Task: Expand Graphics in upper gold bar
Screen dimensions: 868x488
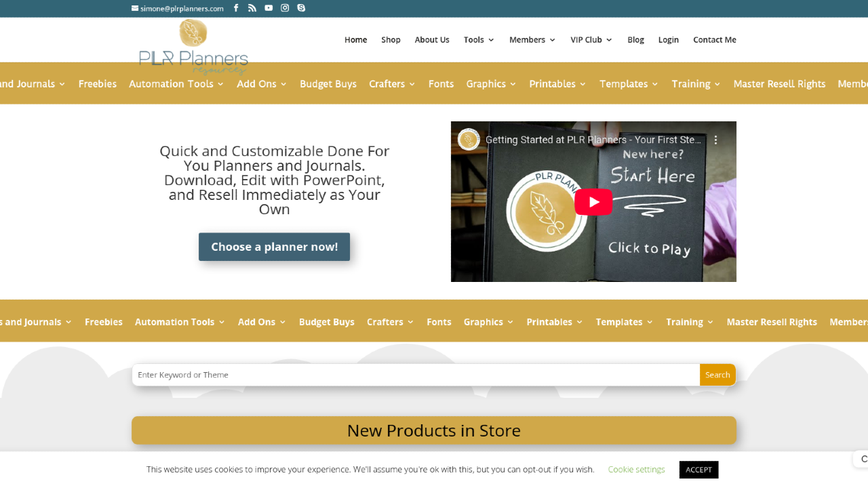Action: [x=491, y=84]
